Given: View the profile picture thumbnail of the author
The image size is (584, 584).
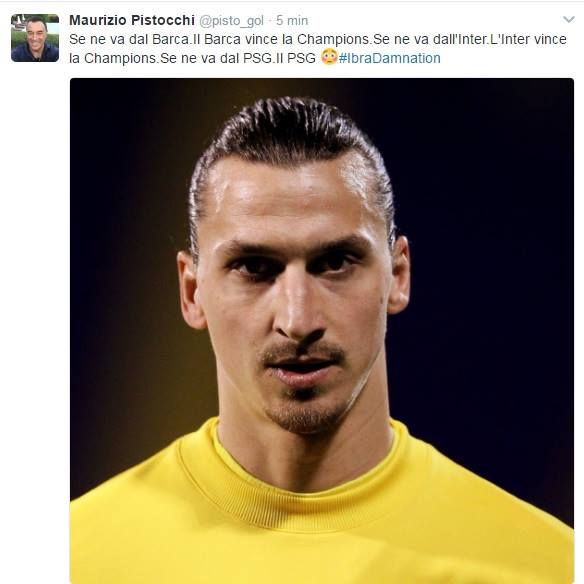Looking at the screenshot, I should coord(35,38).
